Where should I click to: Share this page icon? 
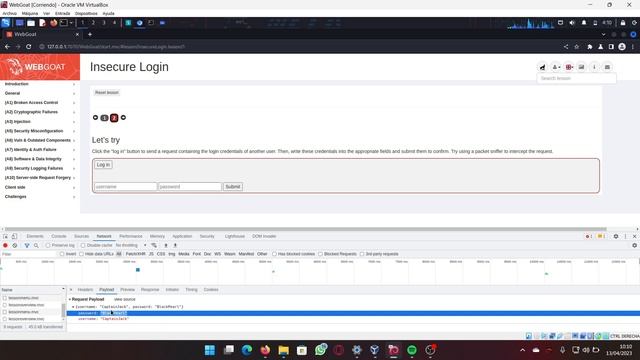point(566,47)
